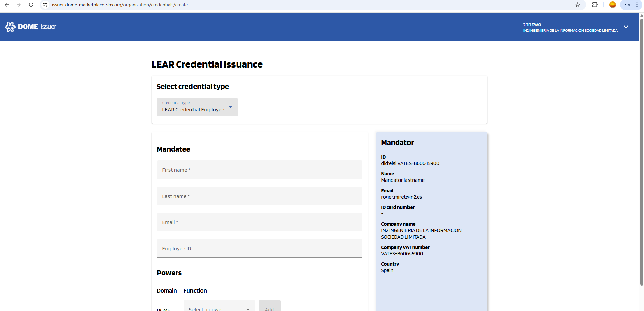Reload the page with refresh icon
Viewport: 644px width, 311px height.
[x=31, y=5]
